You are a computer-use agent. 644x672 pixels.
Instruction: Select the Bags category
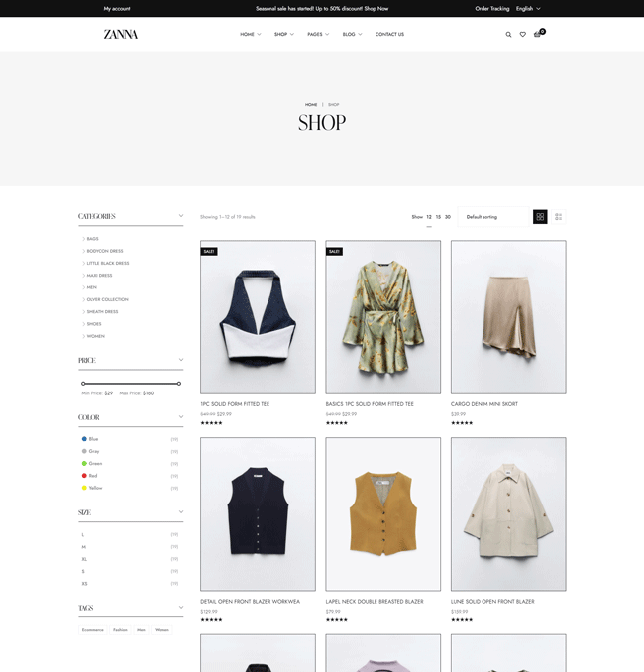click(x=92, y=239)
